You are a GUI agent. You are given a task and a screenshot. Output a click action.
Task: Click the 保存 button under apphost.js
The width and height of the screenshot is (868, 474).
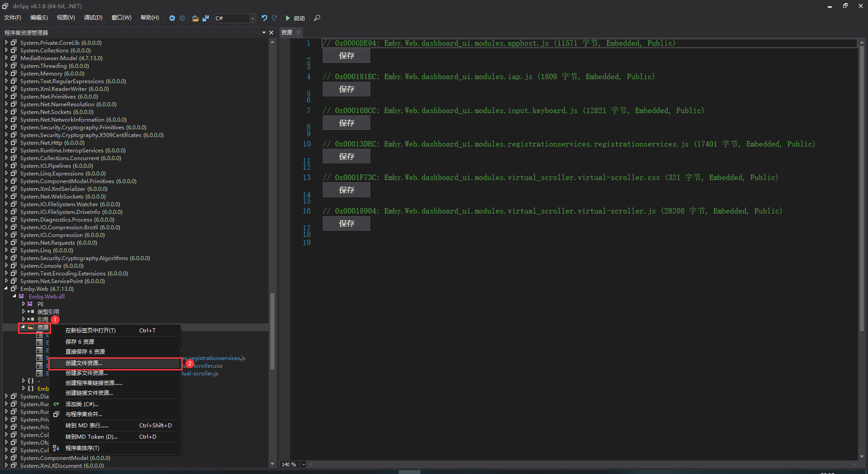[346, 55]
